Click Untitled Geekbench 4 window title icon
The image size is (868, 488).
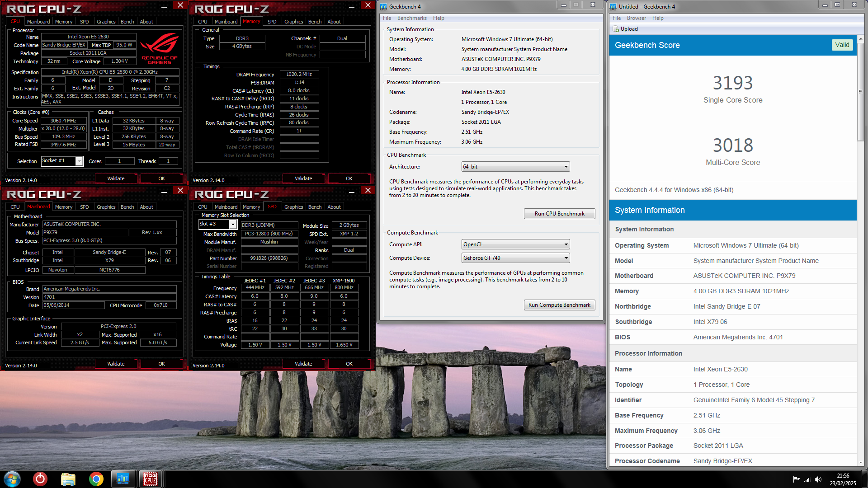tap(613, 6)
